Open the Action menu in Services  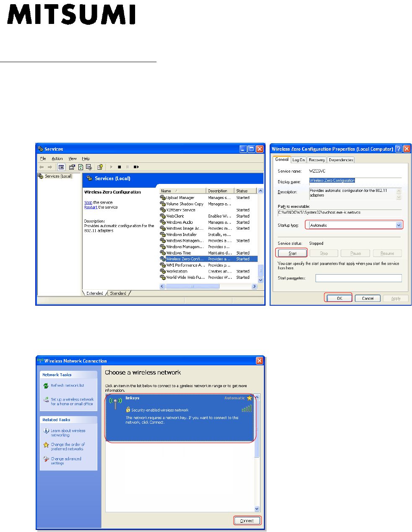(x=57, y=159)
